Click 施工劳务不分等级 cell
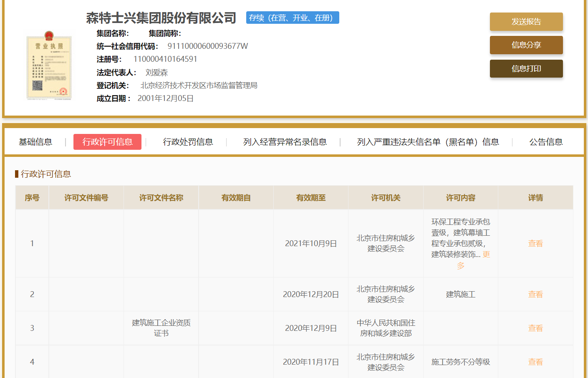The image size is (588, 378). click(x=461, y=362)
